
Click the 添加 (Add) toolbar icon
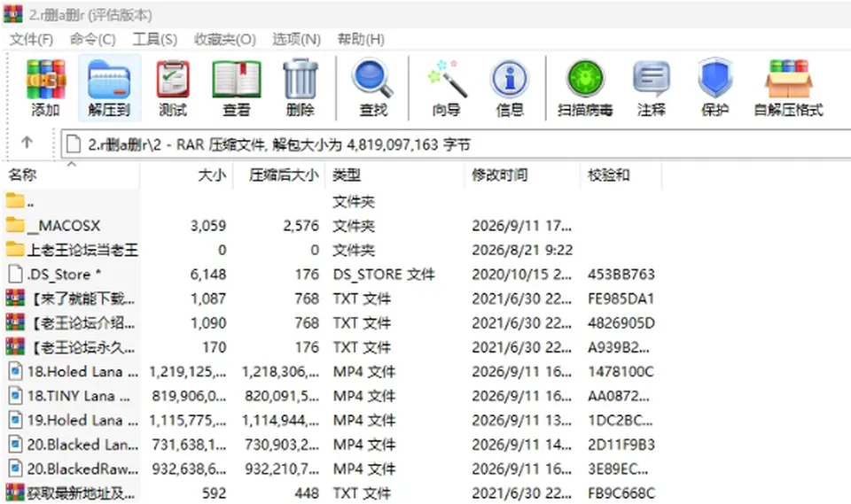(45, 80)
